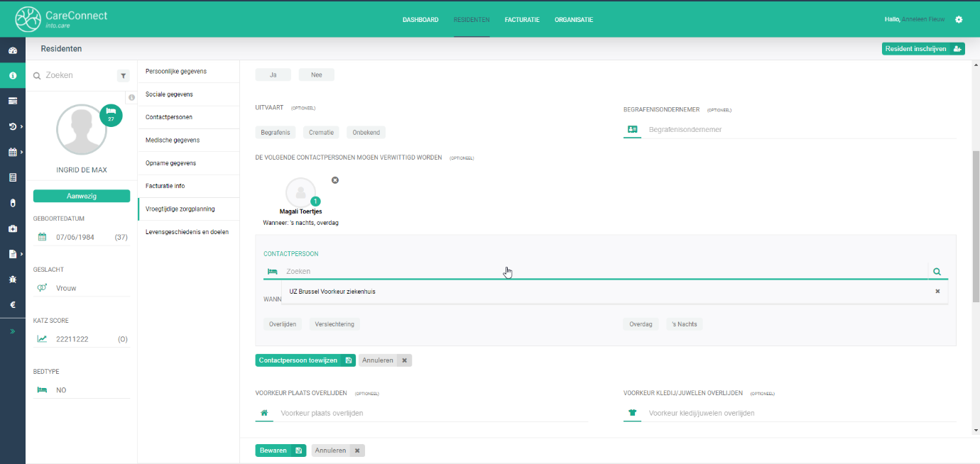Click gender icon beside Vrouw
980x464 pixels.
(x=42, y=288)
